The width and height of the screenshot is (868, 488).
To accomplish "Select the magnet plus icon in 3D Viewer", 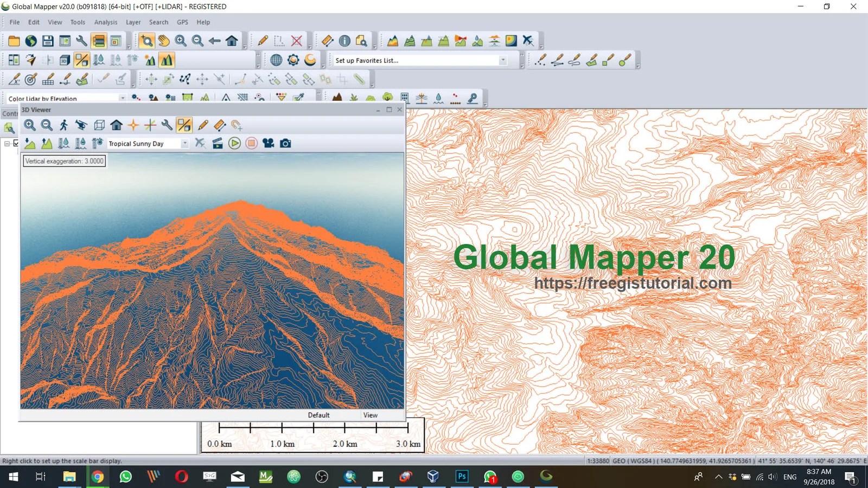I will 237,125.
